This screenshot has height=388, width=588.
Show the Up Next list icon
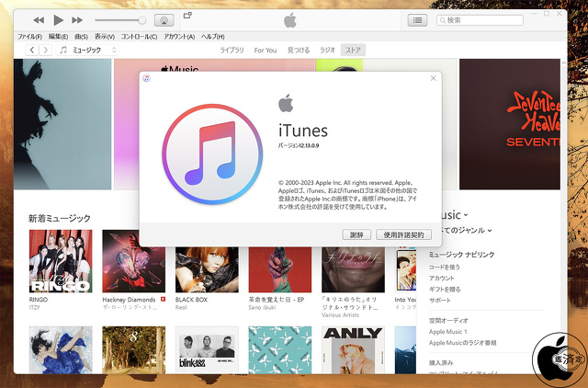[417, 19]
